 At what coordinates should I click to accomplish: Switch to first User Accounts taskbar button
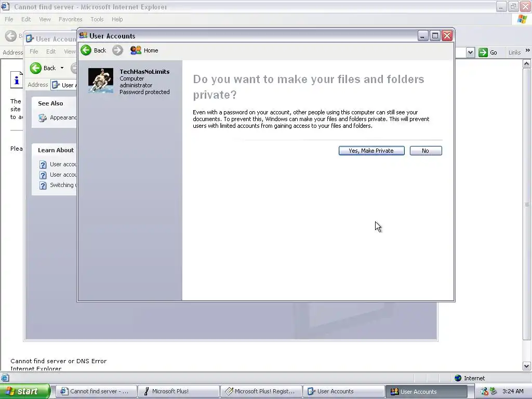tap(344, 391)
